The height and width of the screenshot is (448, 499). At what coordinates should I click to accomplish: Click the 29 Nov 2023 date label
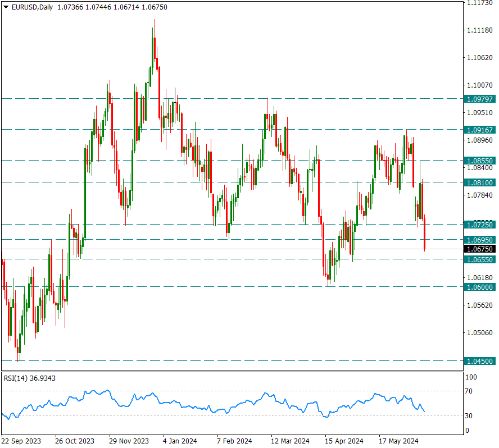[x=129, y=441]
